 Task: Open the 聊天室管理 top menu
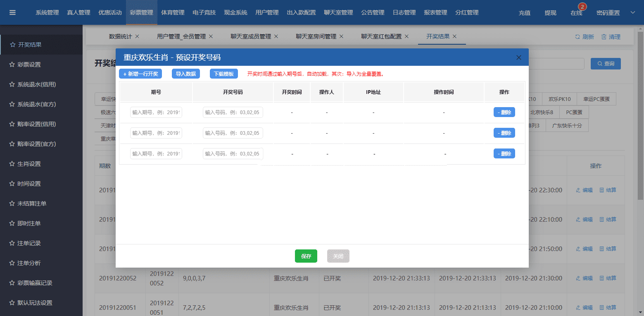click(338, 12)
